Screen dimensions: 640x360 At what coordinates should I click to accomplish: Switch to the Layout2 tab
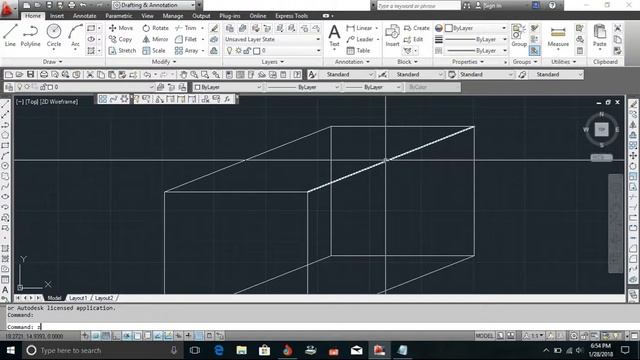[x=104, y=298]
